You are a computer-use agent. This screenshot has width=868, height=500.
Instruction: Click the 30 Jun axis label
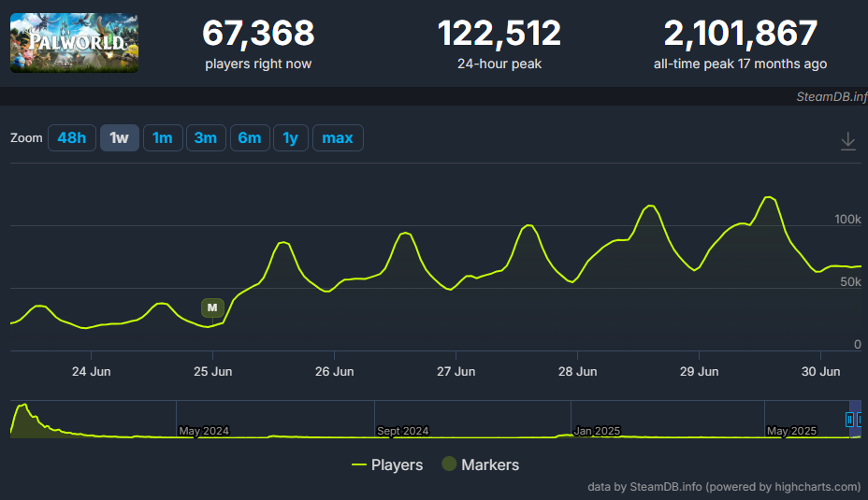click(x=820, y=372)
